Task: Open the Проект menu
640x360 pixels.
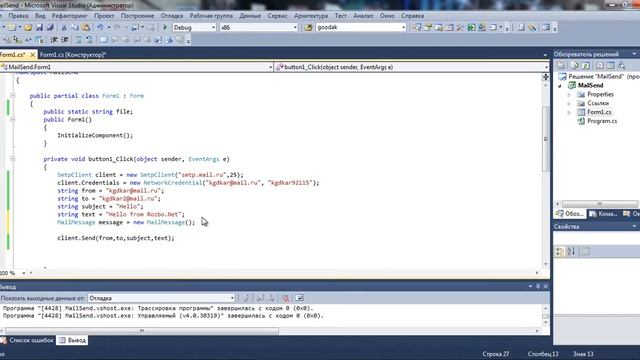Action: tap(104, 16)
